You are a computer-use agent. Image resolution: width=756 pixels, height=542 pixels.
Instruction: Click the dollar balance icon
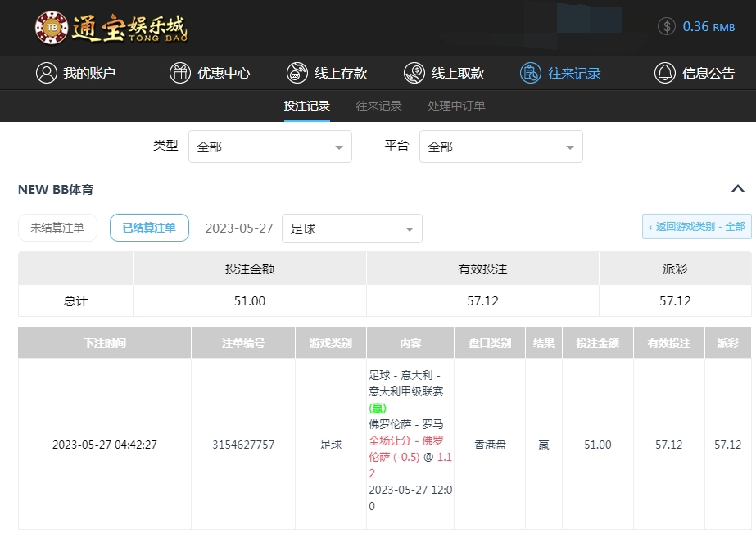pyautogui.click(x=667, y=26)
